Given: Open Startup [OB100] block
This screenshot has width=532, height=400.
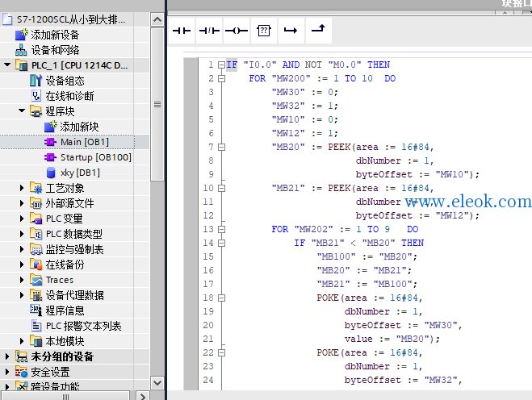Looking at the screenshot, I should 96,157.
